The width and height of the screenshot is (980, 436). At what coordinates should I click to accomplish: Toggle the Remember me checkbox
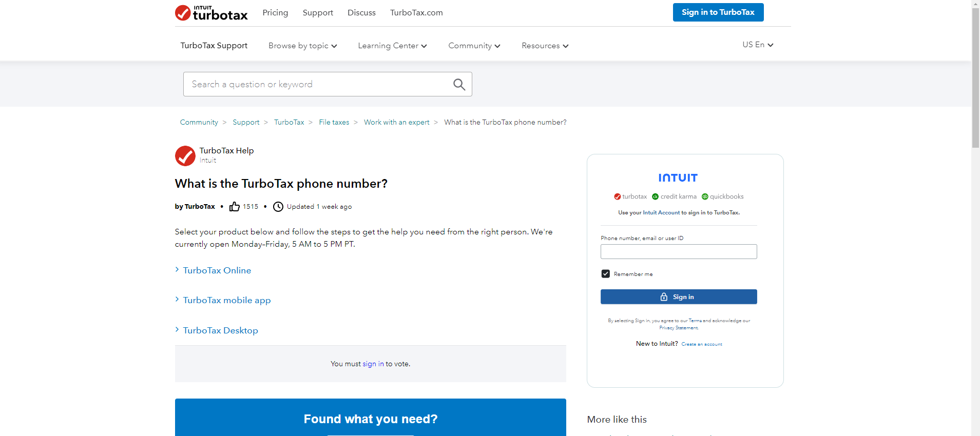pyautogui.click(x=606, y=274)
